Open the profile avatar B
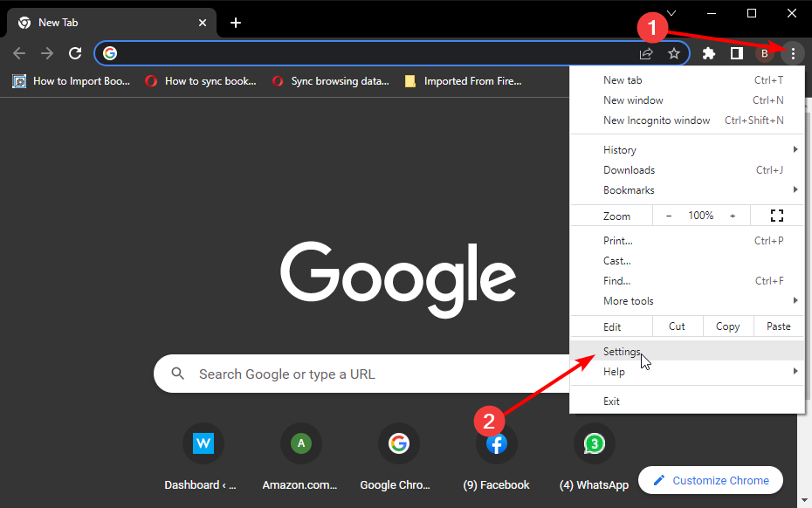The width and height of the screenshot is (812, 508). (764, 53)
